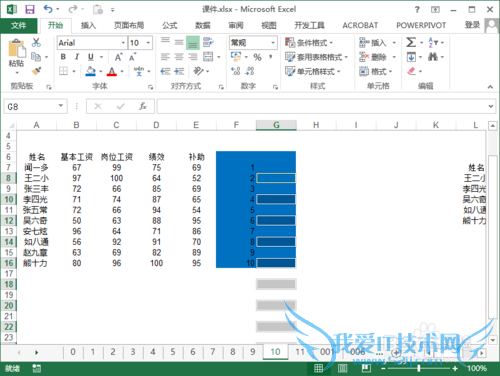The width and height of the screenshot is (500, 376).
Task: Increase indent
Action: [179, 71]
